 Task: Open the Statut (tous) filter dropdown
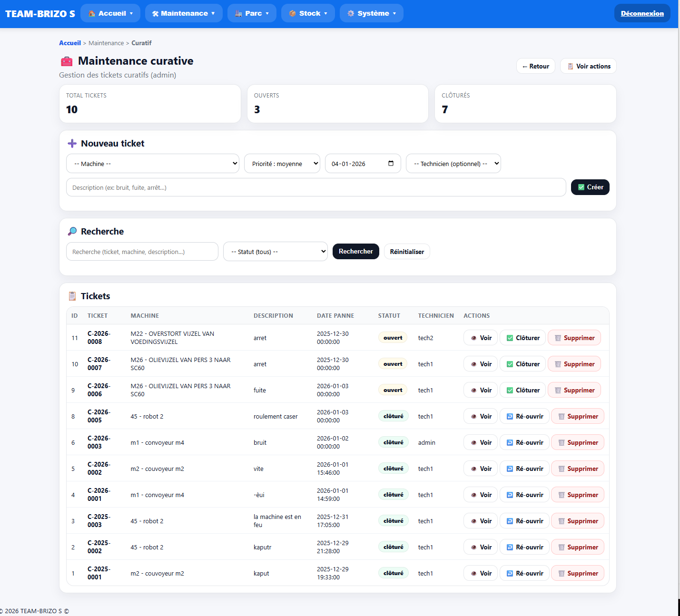(x=276, y=252)
